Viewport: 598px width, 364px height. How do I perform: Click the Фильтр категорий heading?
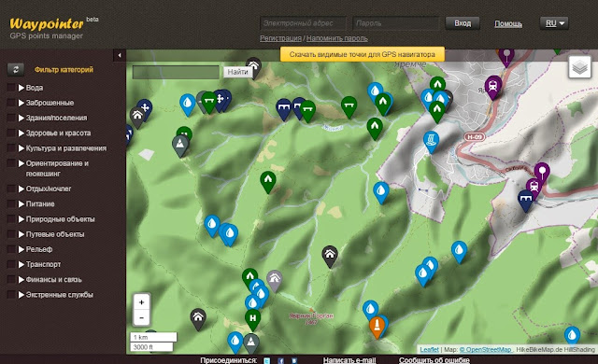point(64,70)
